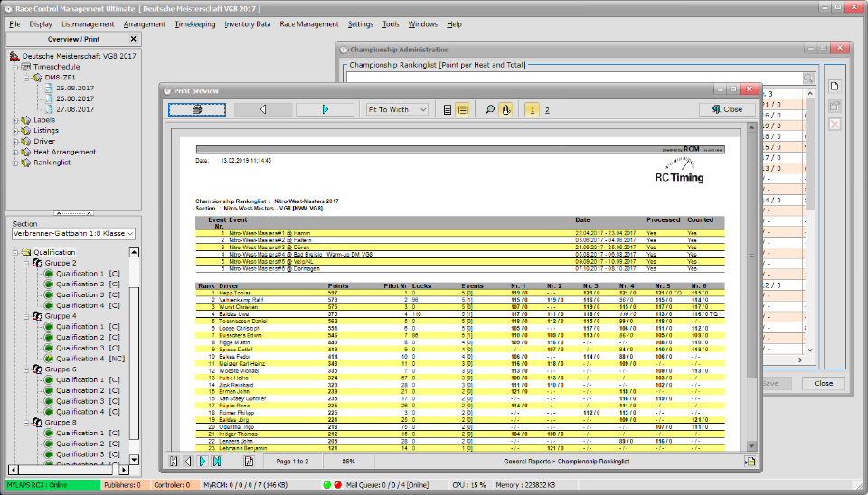Click the Championship ranking list vertical scrollbar
The image size is (868, 495).
pos(810,221)
